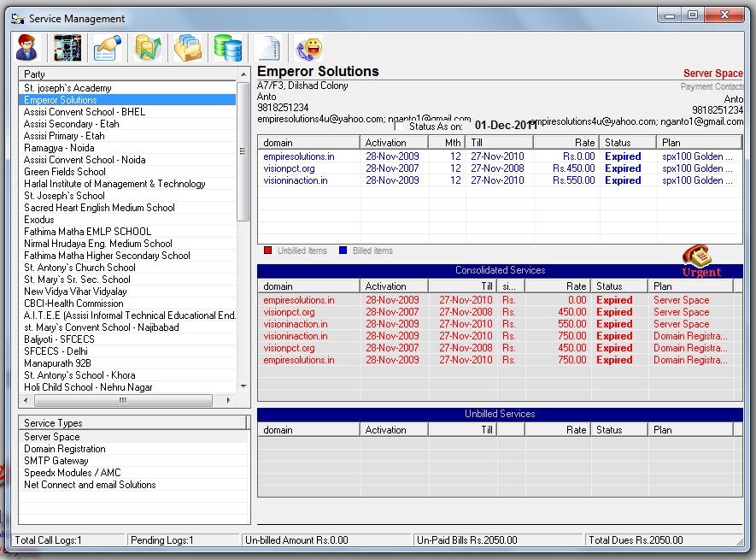Select CBCI-Health Commission party

(x=128, y=304)
